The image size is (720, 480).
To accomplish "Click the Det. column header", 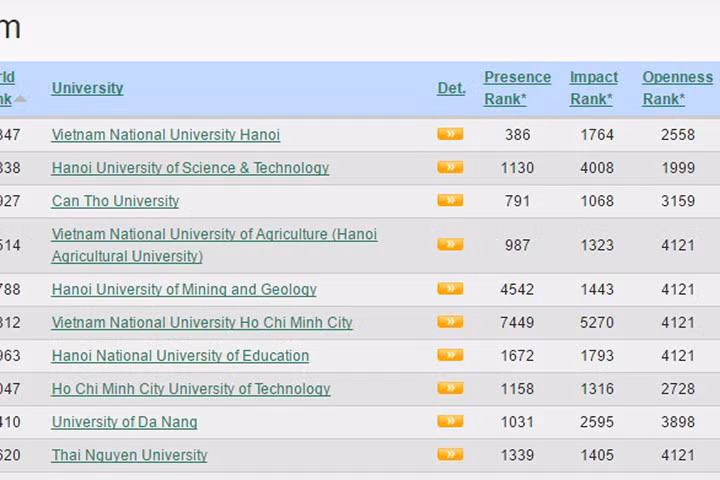I will [x=451, y=88].
